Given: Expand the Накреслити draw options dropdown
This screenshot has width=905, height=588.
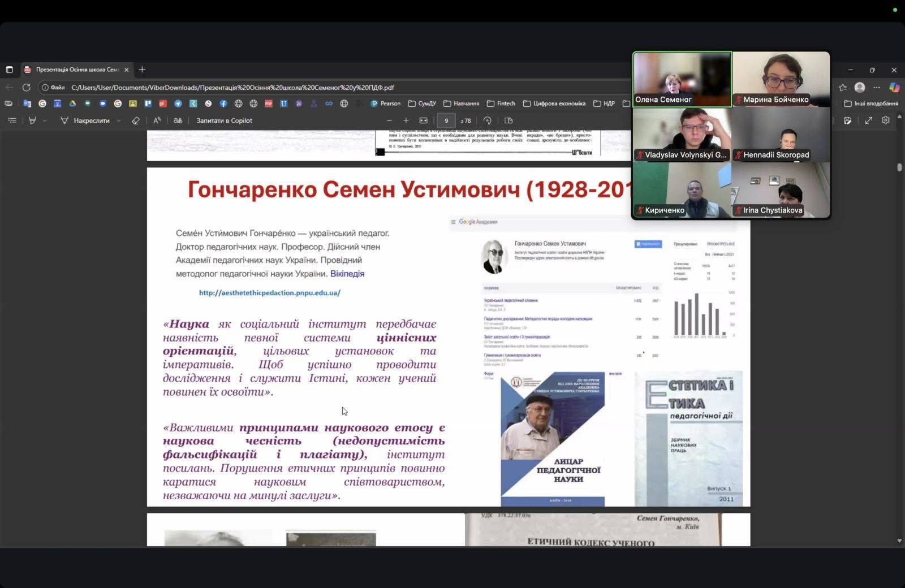Looking at the screenshot, I should pyautogui.click(x=118, y=120).
